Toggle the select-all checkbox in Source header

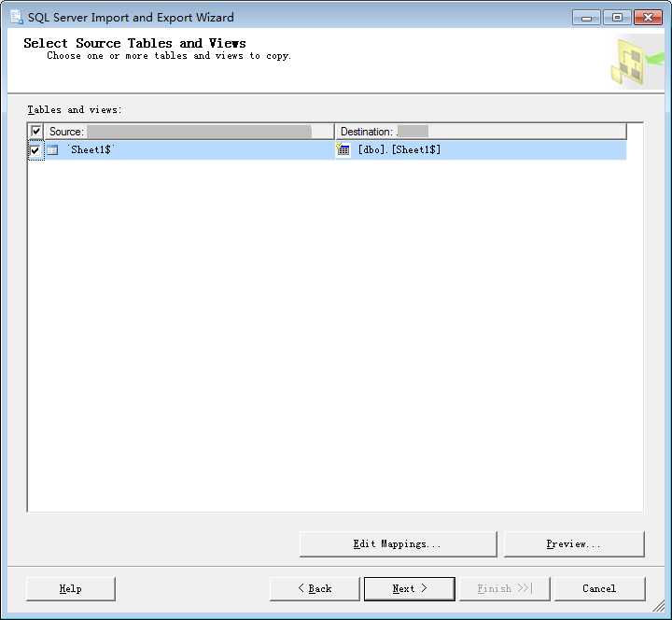point(35,131)
